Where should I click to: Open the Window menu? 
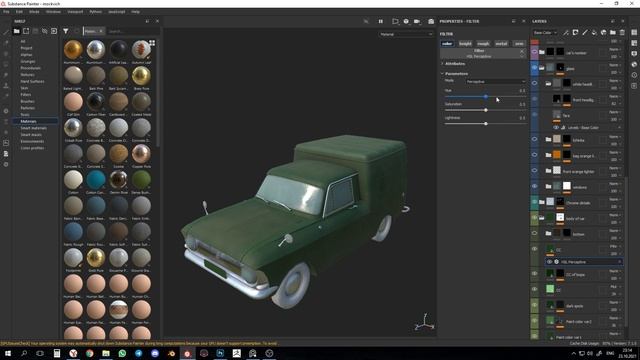tap(53, 12)
